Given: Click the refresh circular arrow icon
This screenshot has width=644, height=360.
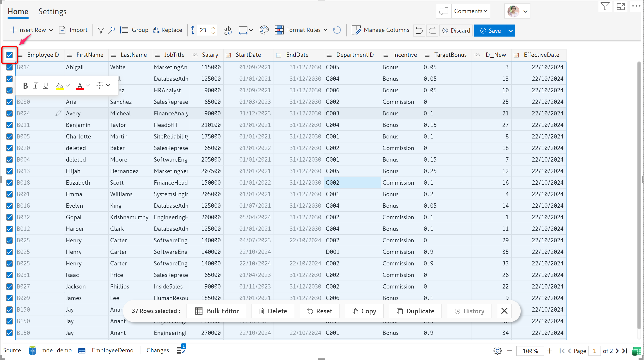Looking at the screenshot, I should pos(337,30).
